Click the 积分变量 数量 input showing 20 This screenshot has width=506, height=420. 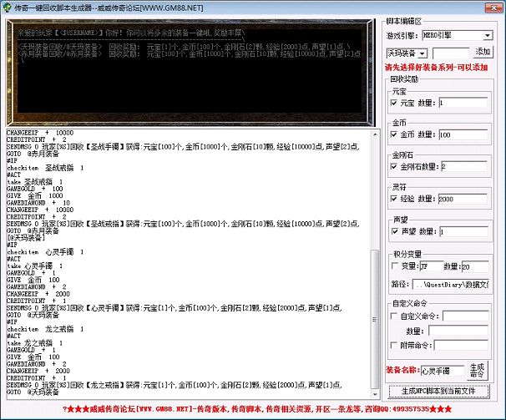475,266
